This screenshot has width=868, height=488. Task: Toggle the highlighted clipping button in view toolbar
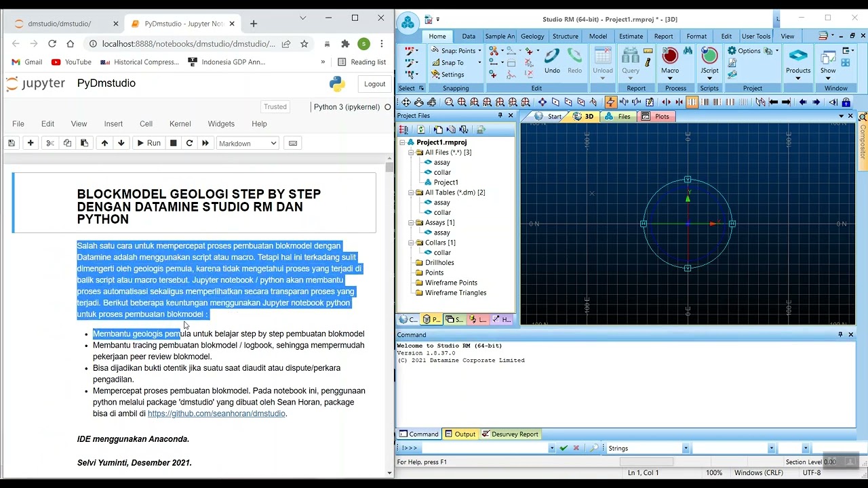692,102
